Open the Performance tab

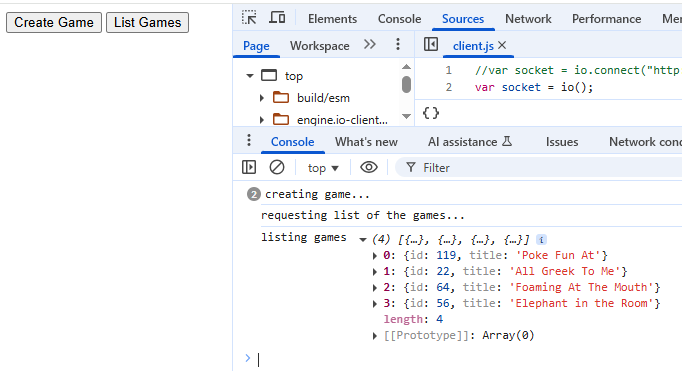coord(606,19)
